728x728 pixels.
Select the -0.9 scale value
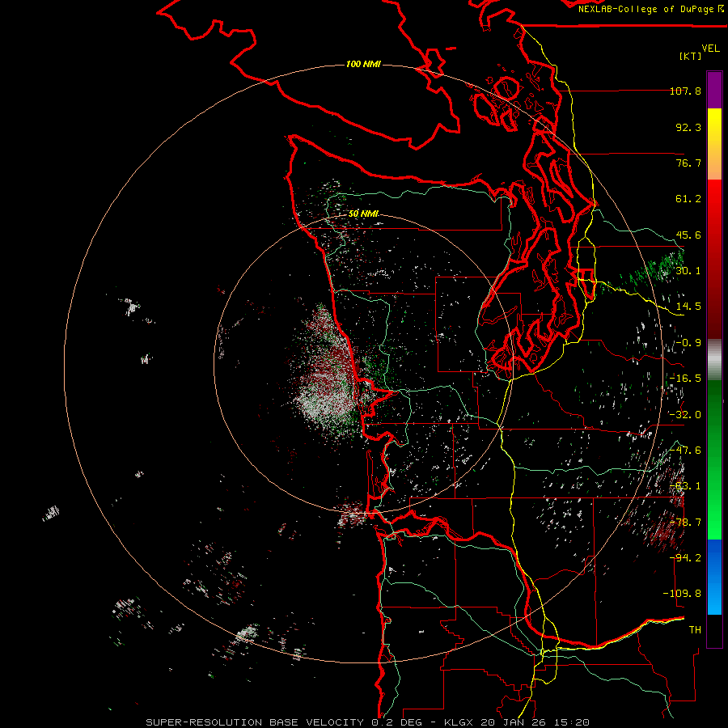[688, 343]
